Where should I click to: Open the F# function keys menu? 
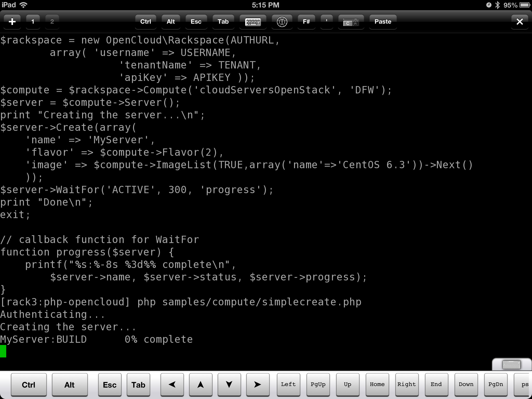pos(306,22)
